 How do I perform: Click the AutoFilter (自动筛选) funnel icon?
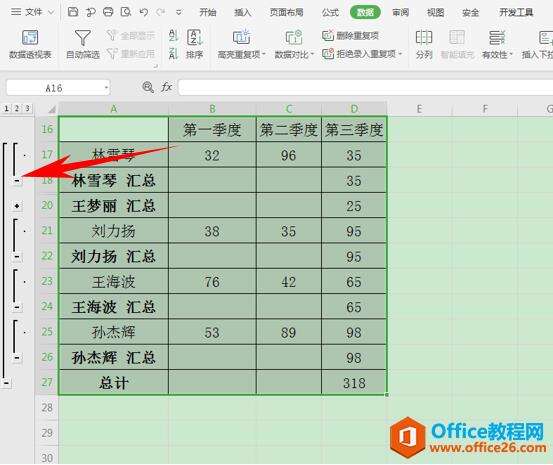(83, 37)
